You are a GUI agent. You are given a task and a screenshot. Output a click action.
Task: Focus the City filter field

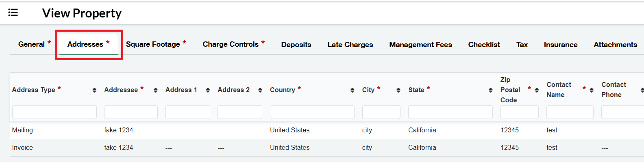click(x=381, y=112)
